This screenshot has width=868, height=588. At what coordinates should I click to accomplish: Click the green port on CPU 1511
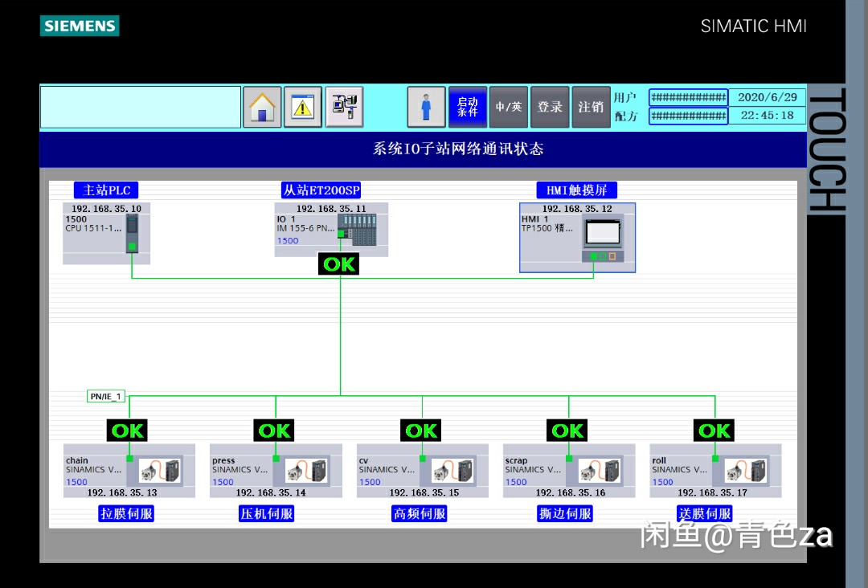click(x=132, y=247)
